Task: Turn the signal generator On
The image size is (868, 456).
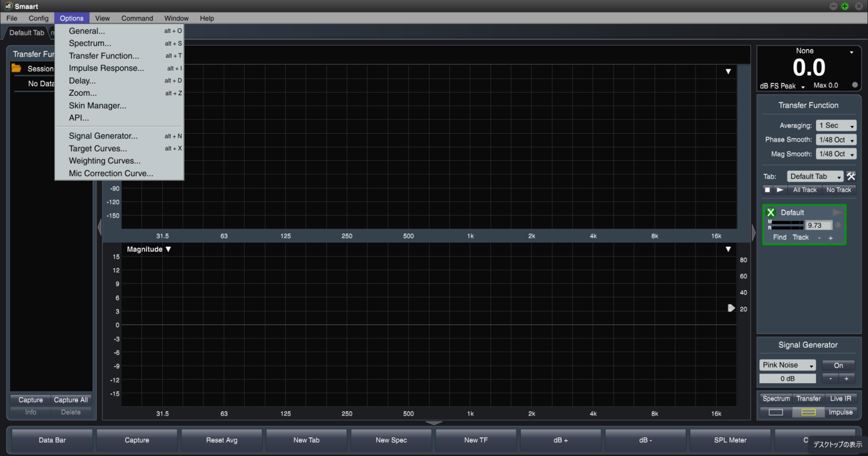Action: pyautogui.click(x=838, y=365)
